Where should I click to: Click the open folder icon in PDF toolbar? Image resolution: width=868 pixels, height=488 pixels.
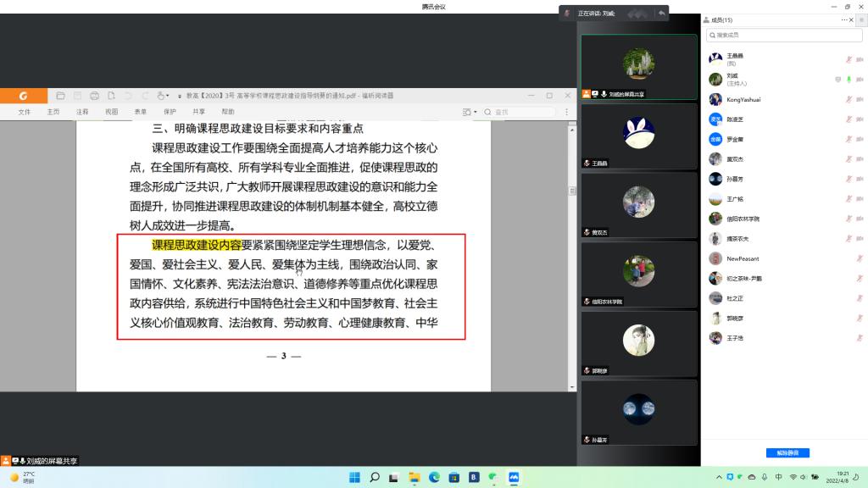pos(60,96)
